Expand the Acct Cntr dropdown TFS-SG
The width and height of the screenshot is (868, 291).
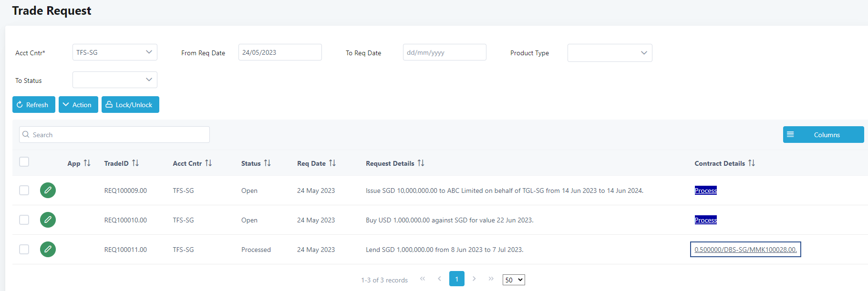(114, 52)
